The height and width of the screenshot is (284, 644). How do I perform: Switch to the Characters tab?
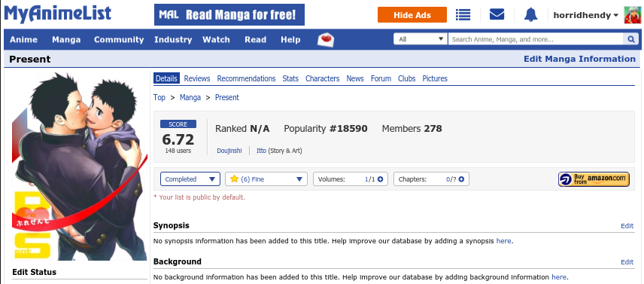[x=323, y=78]
